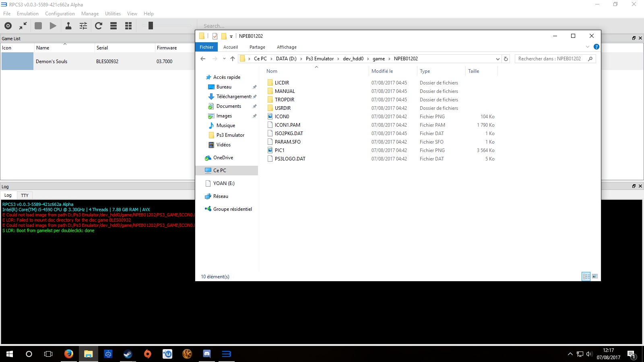This screenshot has width=644, height=362.
Task: Click the fullscreen arrows icon in toolbar
Action: (23, 26)
